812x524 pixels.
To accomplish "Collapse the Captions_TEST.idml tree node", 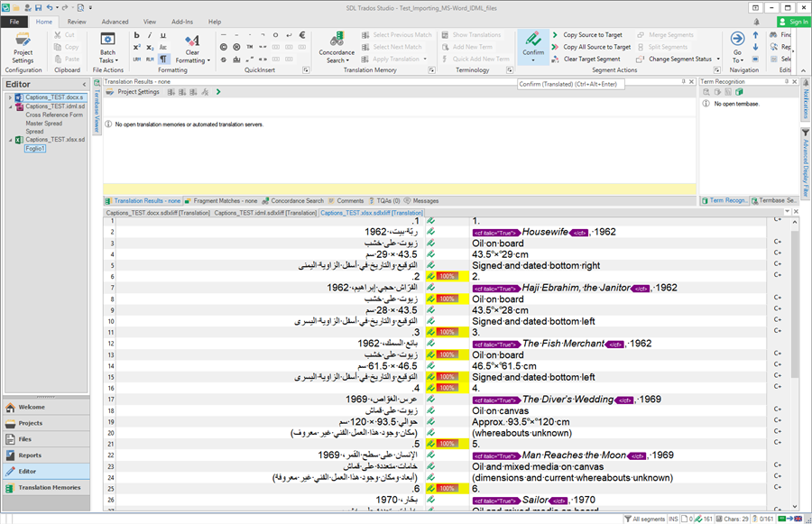I will point(10,106).
